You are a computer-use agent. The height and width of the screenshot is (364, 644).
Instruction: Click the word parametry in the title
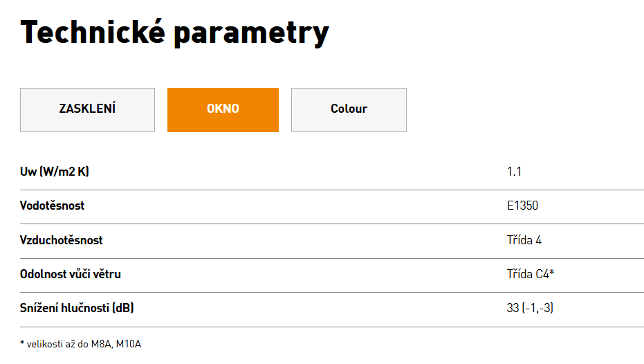(x=251, y=35)
